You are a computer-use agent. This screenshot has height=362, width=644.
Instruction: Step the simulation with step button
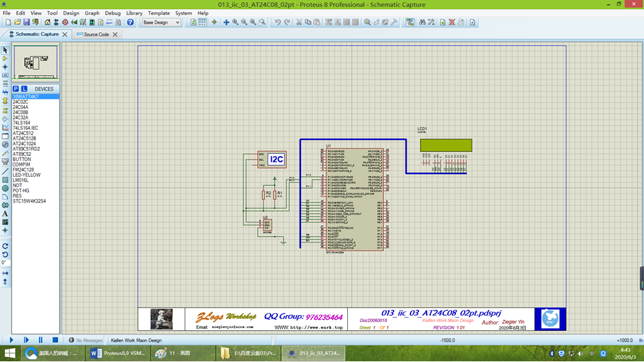[26, 340]
